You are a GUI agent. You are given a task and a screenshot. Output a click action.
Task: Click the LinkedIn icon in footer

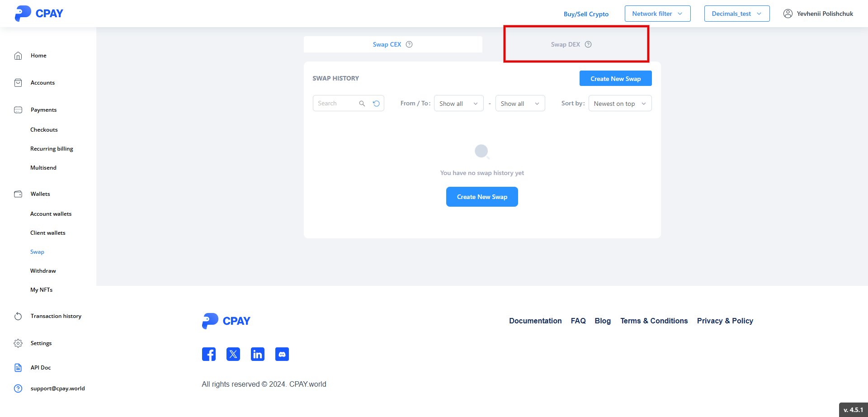point(258,354)
